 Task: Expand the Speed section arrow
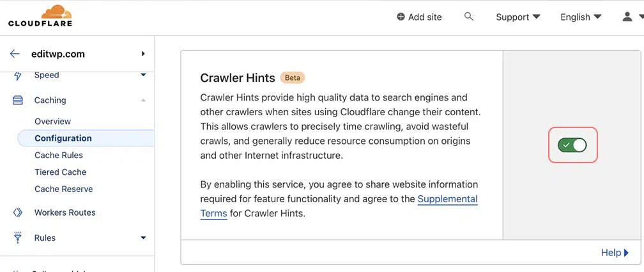143,76
